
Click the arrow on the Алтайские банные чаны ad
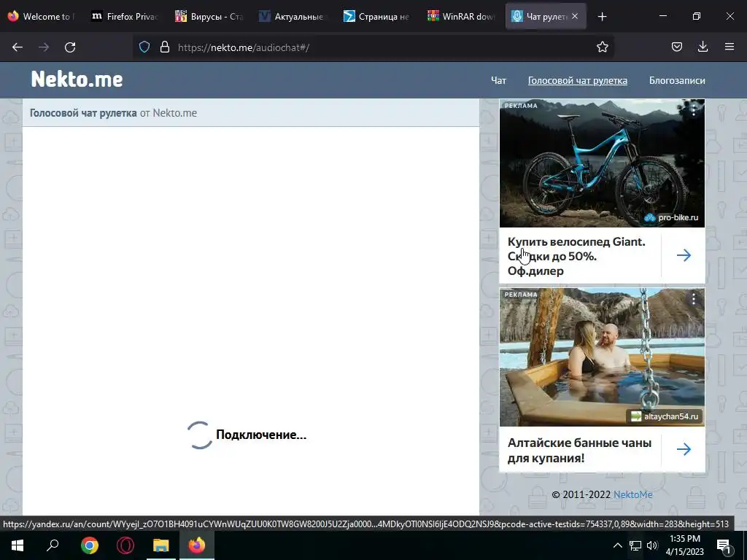pos(684,449)
